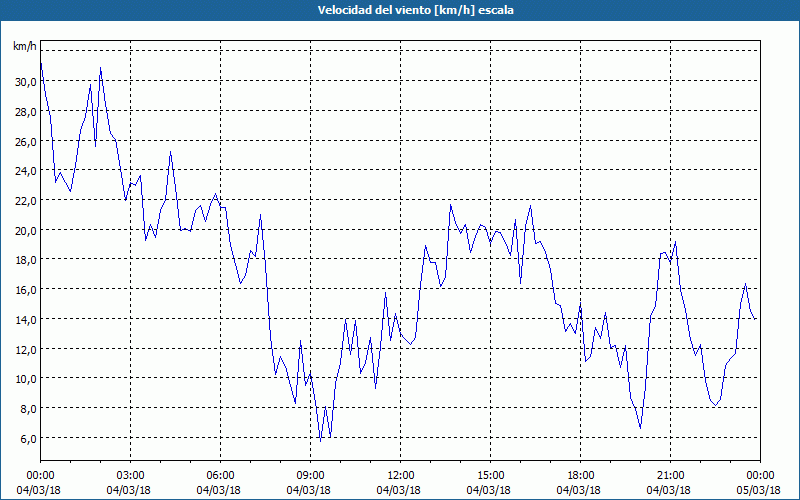800x500 pixels.
Task: Click the 12,0 y-axis label
Action: tap(26, 349)
